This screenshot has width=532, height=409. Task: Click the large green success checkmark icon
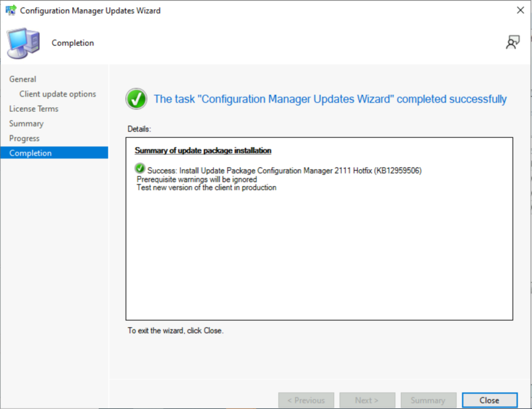click(x=137, y=99)
